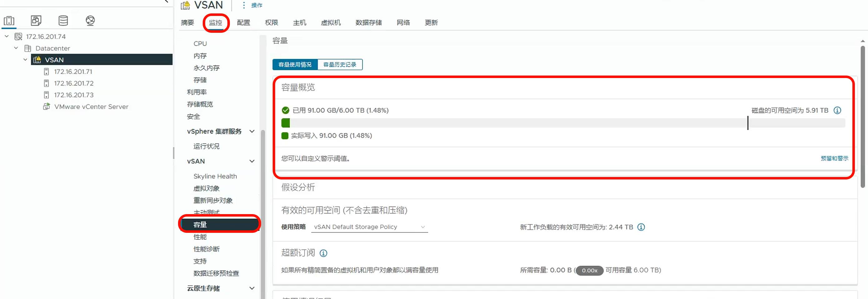Open 存储概览 in monitor menu
868x299 pixels.
200,104
